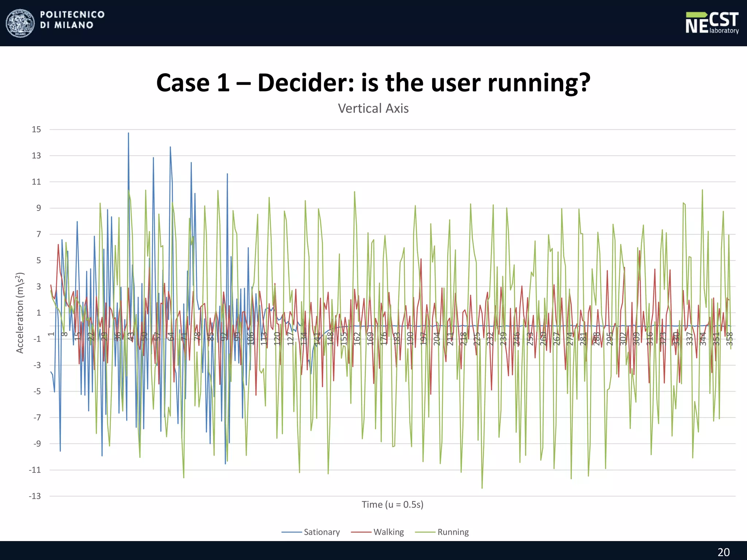Select the Running legend label

453,532
